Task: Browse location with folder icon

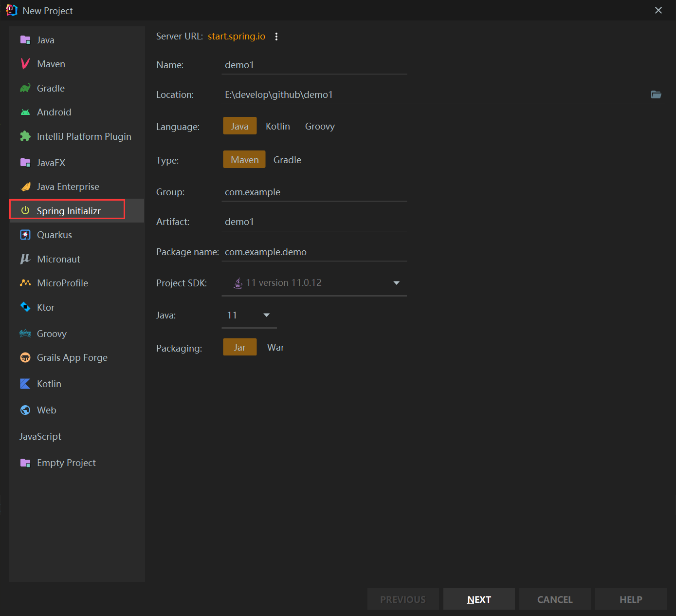Action: (656, 94)
